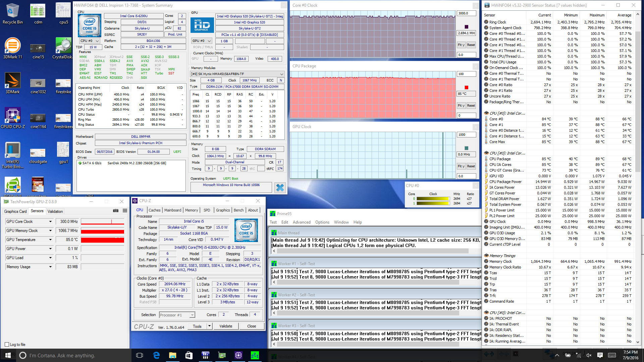Open the Action Center notification icon
Image resolution: width=644 pixels, height=362 pixels.
[600, 355]
